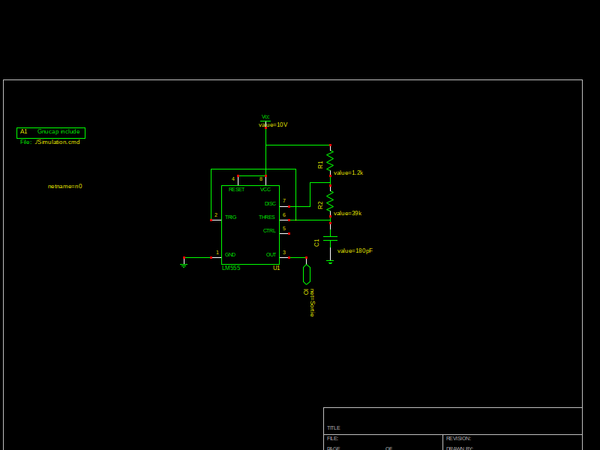The height and width of the screenshot is (450, 600).
Task: Select the R2 resistor symbol
Action: 330,202
